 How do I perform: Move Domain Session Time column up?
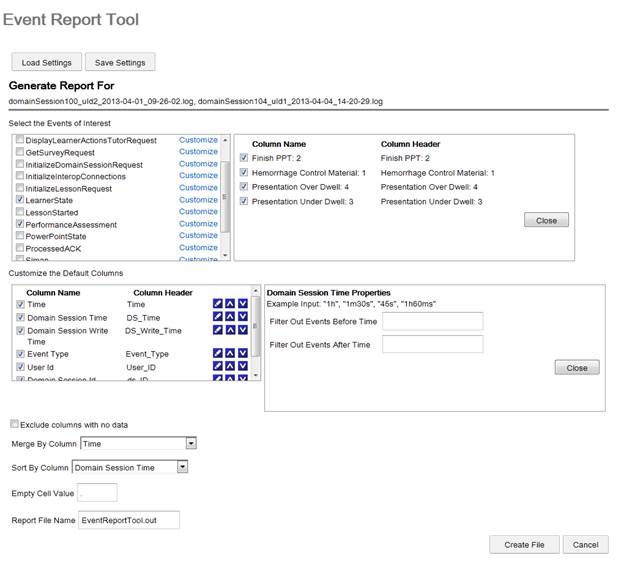click(x=230, y=316)
